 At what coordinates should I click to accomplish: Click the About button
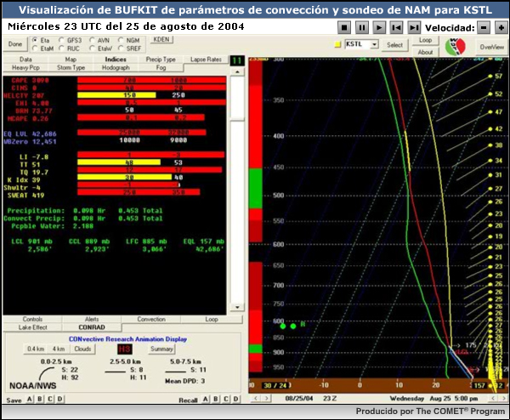pos(425,52)
